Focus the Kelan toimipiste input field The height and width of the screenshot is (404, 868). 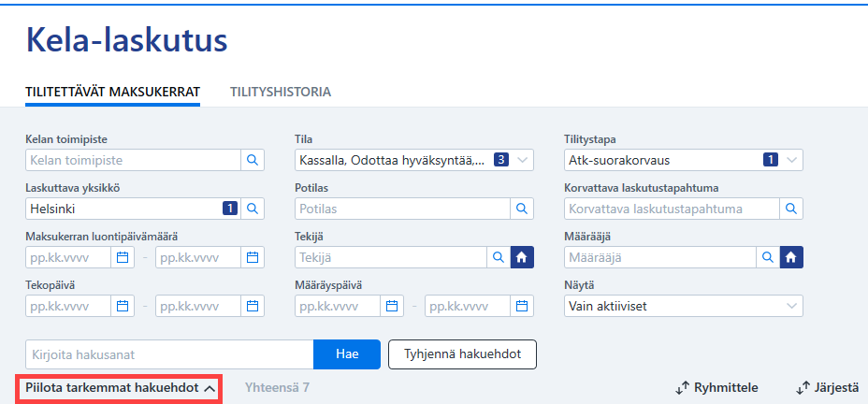(x=134, y=160)
